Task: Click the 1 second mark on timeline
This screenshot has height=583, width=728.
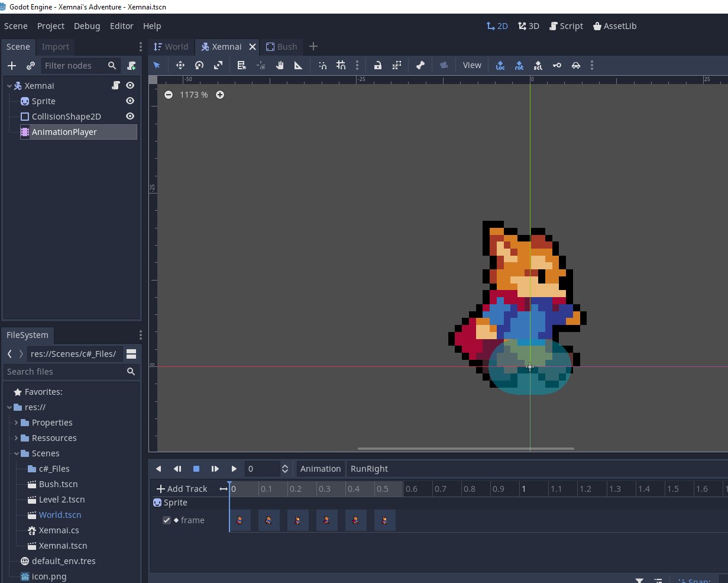Action: [x=523, y=489]
